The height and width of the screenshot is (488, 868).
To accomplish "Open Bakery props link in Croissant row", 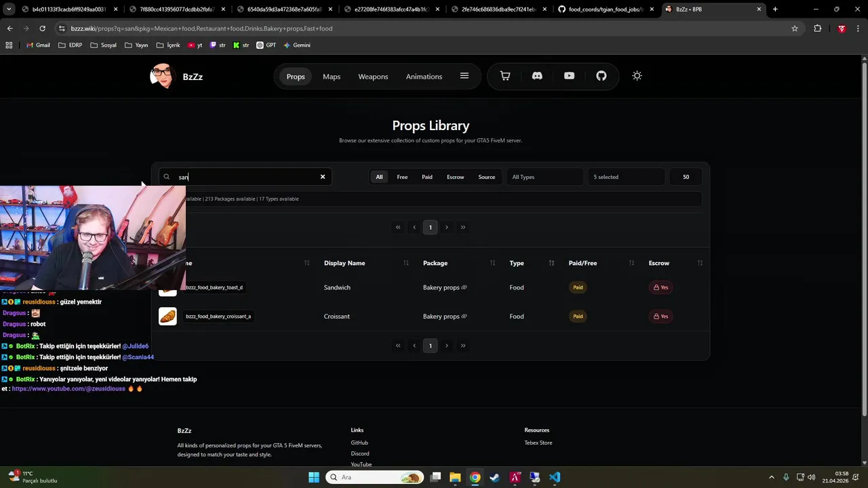I will [x=445, y=317].
